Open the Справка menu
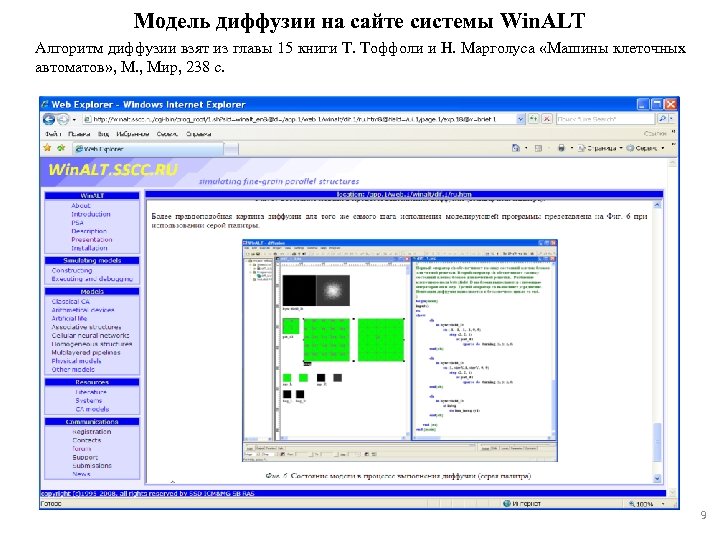Screen dimensions: 720x540 [x=198, y=134]
